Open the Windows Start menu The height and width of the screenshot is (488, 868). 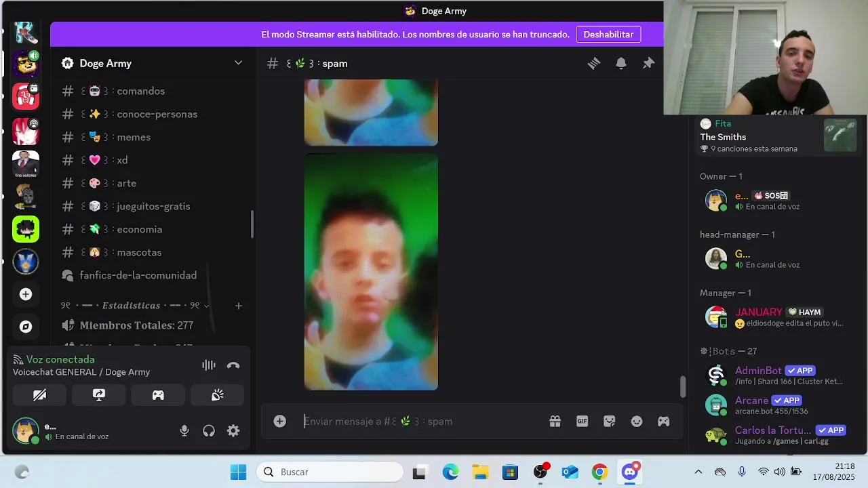coord(239,472)
